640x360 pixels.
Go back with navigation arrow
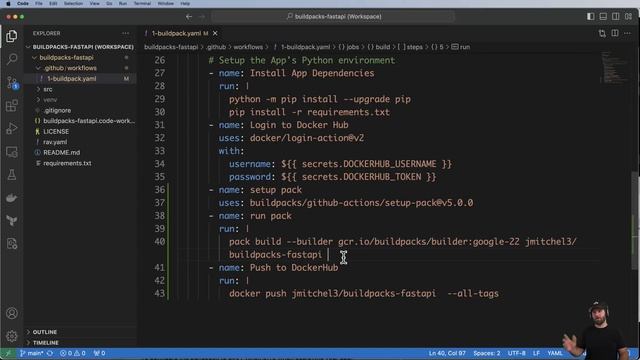pyautogui.click(x=189, y=17)
